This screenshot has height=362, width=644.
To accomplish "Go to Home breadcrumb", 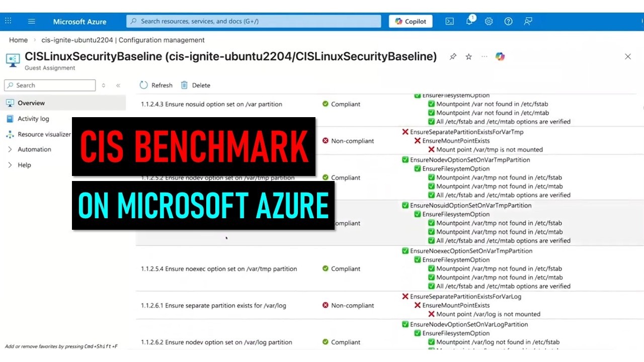I will (x=18, y=40).
